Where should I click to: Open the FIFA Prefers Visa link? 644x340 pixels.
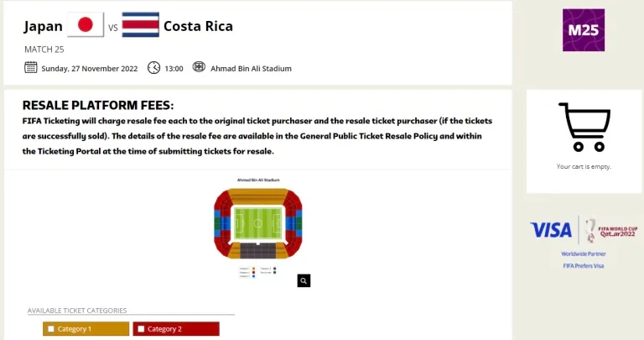(584, 266)
